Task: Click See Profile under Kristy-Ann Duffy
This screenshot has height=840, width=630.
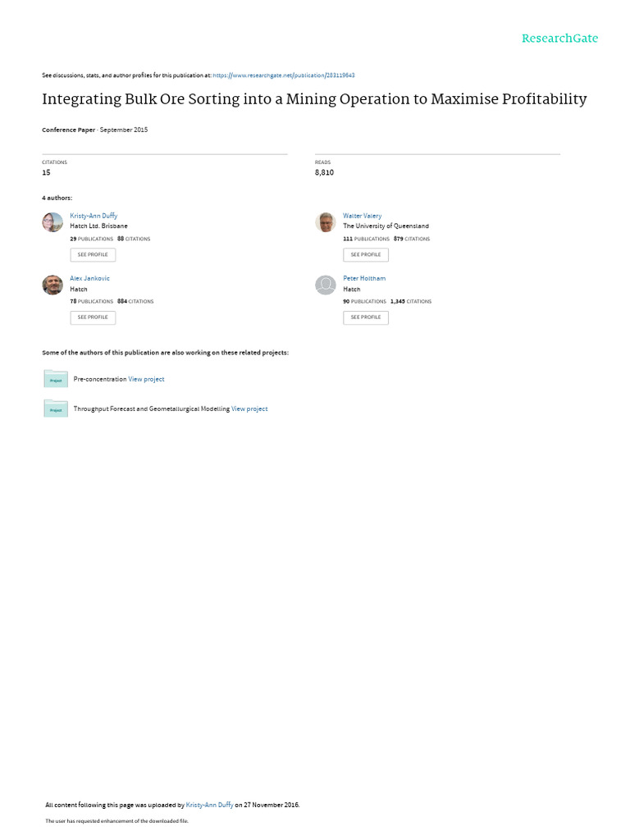Action: [93, 254]
